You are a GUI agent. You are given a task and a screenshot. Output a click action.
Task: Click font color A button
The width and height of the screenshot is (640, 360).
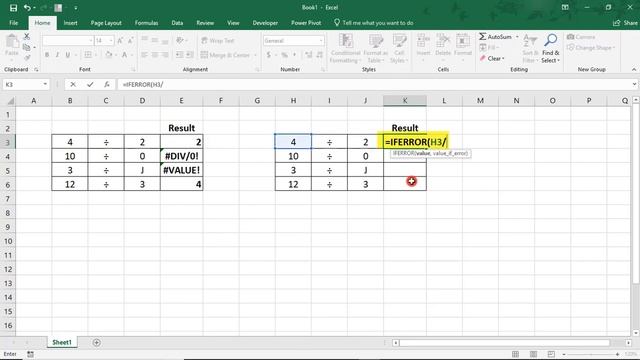tap(124, 55)
